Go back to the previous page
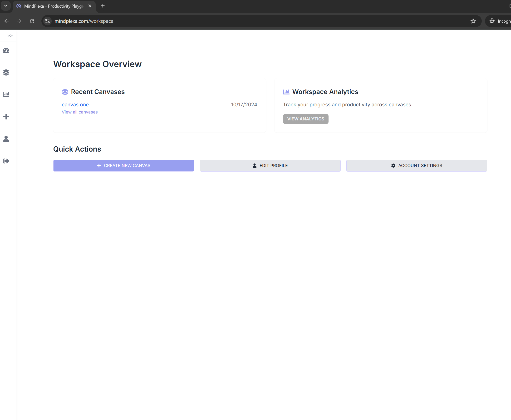 coord(6,21)
